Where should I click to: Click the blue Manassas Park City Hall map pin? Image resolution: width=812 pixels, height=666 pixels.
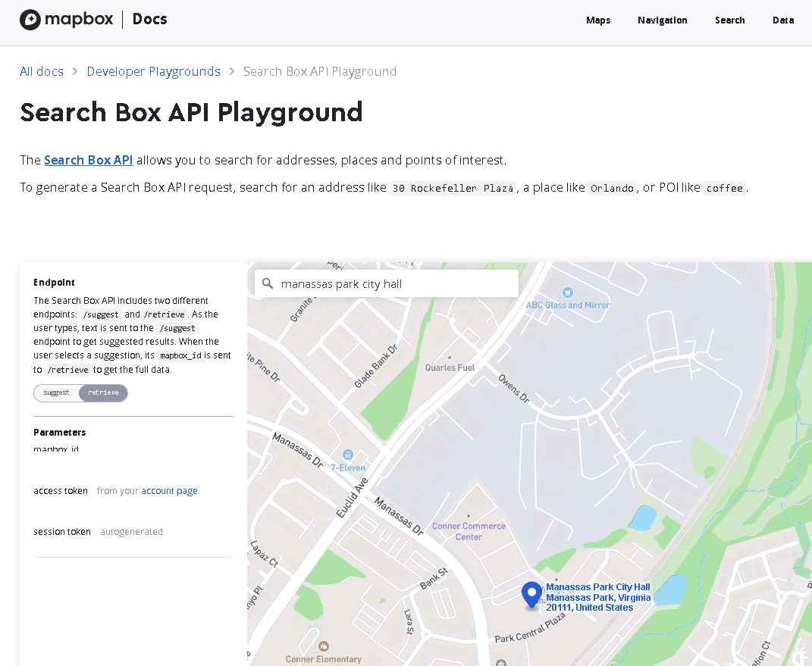click(x=531, y=595)
